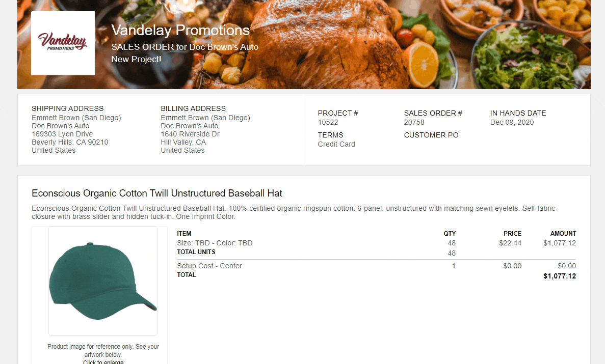Click the Credit Card terms value
Image resolution: width=605 pixels, height=364 pixels.
(x=336, y=144)
